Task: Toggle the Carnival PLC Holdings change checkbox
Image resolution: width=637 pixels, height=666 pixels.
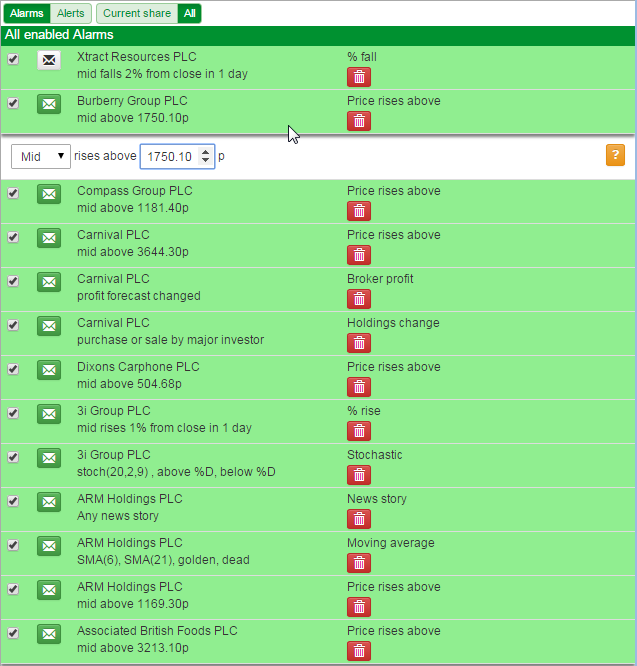Action: coord(13,325)
